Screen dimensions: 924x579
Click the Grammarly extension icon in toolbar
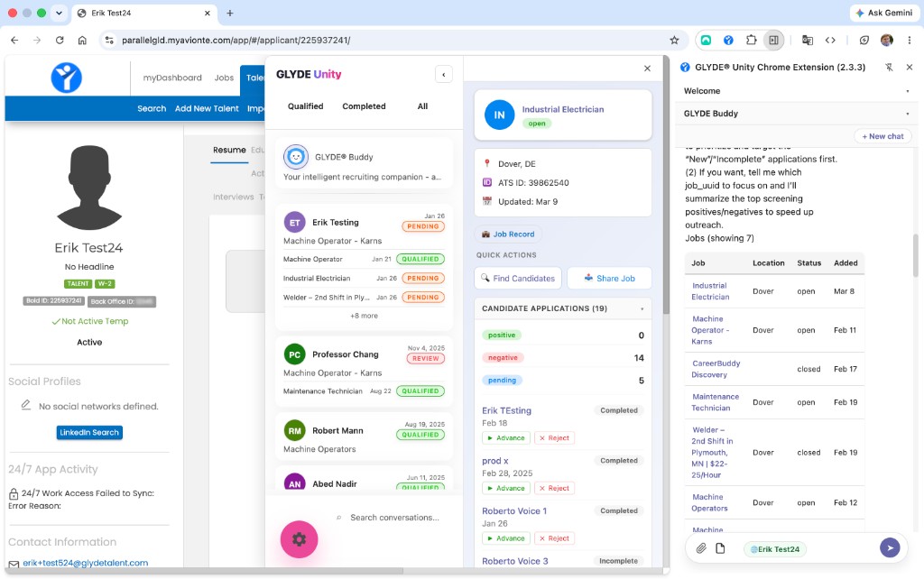[x=706, y=40]
